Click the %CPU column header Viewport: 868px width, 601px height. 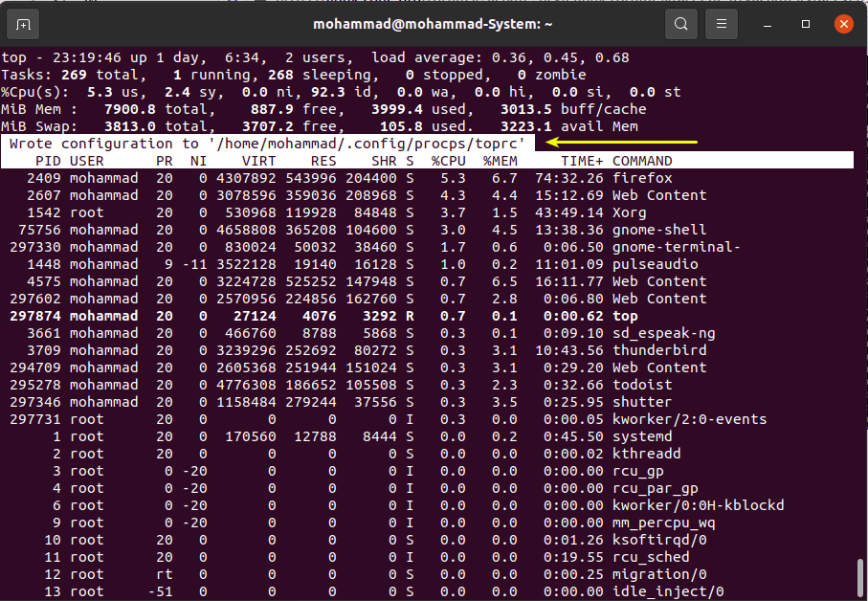point(449,161)
